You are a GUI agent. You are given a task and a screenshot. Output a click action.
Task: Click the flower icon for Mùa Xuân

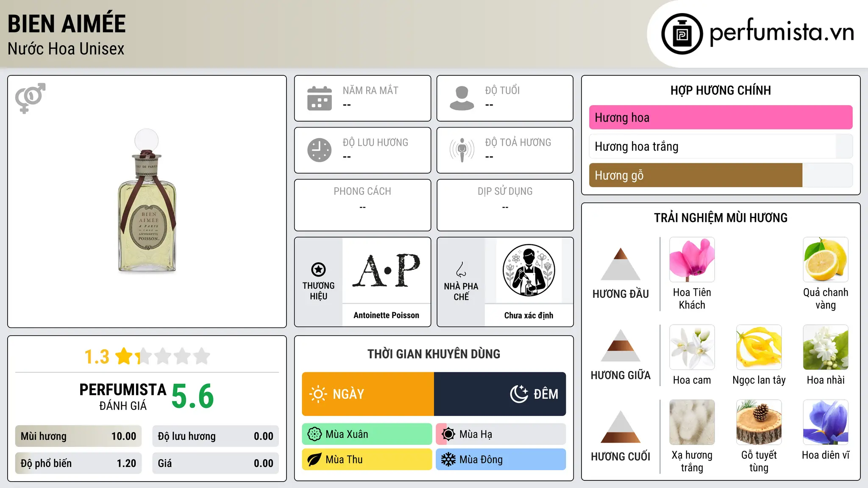pyautogui.click(x=314, y=434)
